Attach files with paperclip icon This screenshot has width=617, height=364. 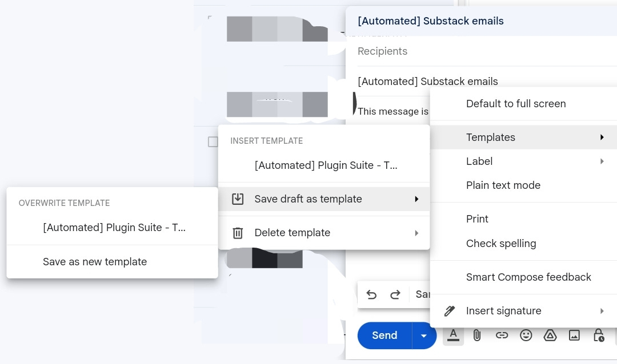tap(477, 335)
